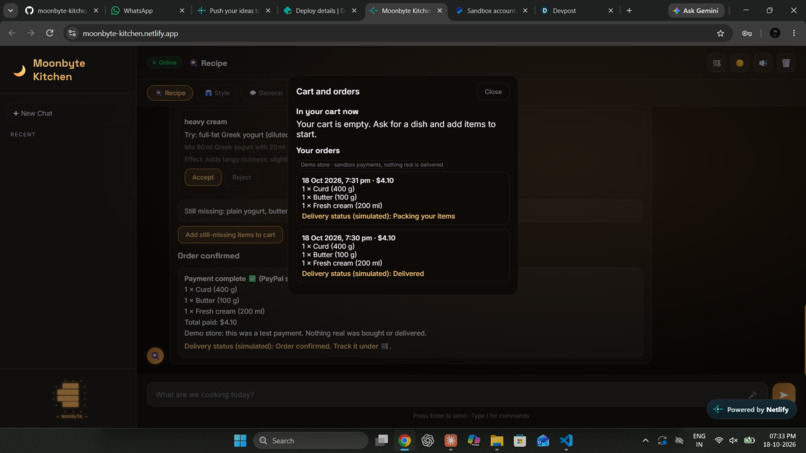Open the Chrome profile avatar
This screenshot has width=806, height=453.
(775, 33)
